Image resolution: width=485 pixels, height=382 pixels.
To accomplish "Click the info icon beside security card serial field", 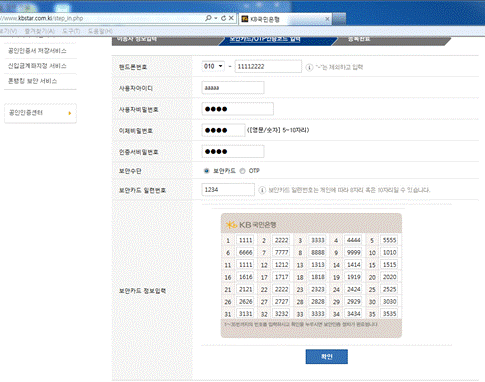I will [x=262, y=190].
